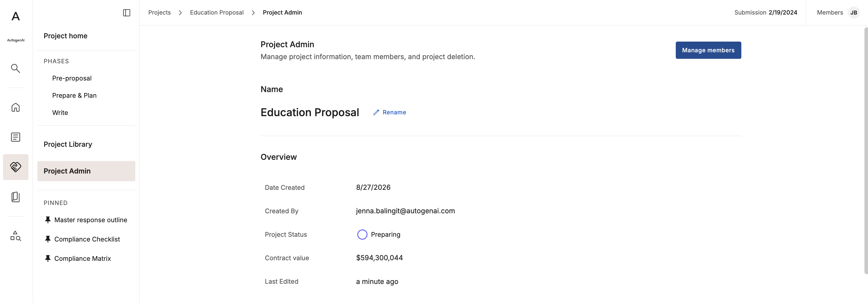Screen dimensions: 868x303
Task: Go to Education Proposal breadcrumb
Action: point(217,12)
